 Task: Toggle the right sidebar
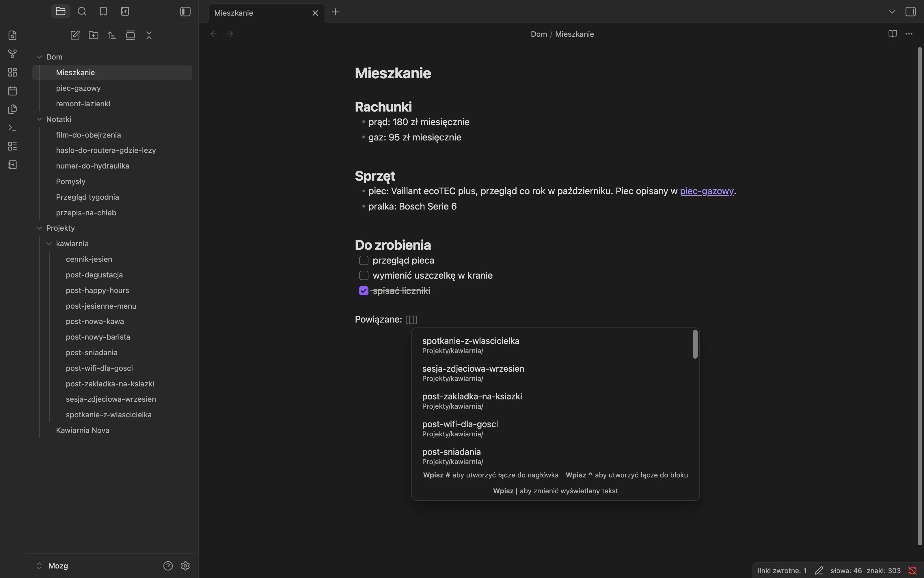911,12
